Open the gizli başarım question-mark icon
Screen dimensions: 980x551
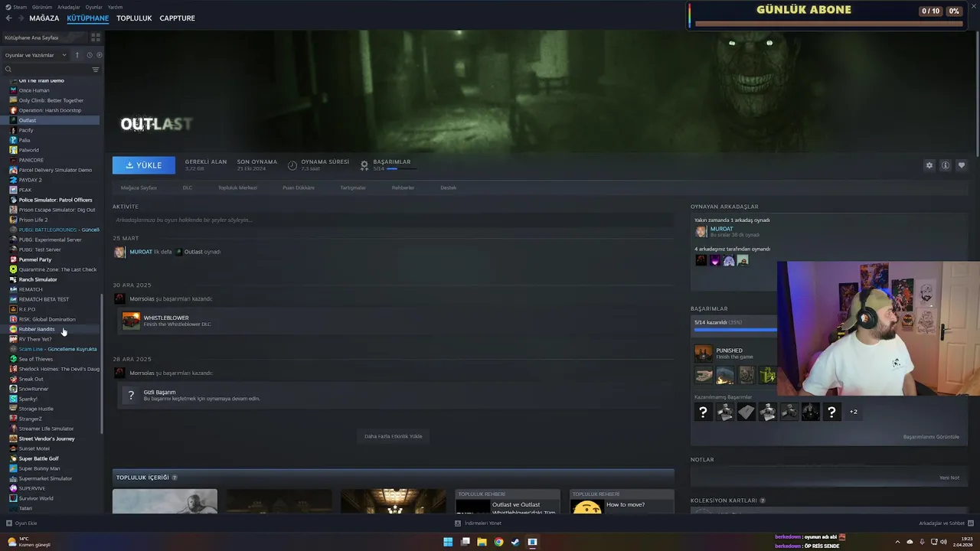131,395
